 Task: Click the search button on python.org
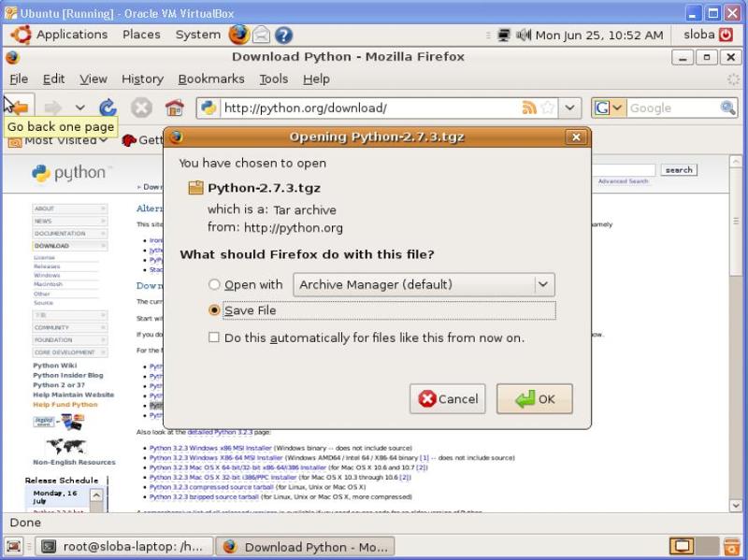pos(679,170)
